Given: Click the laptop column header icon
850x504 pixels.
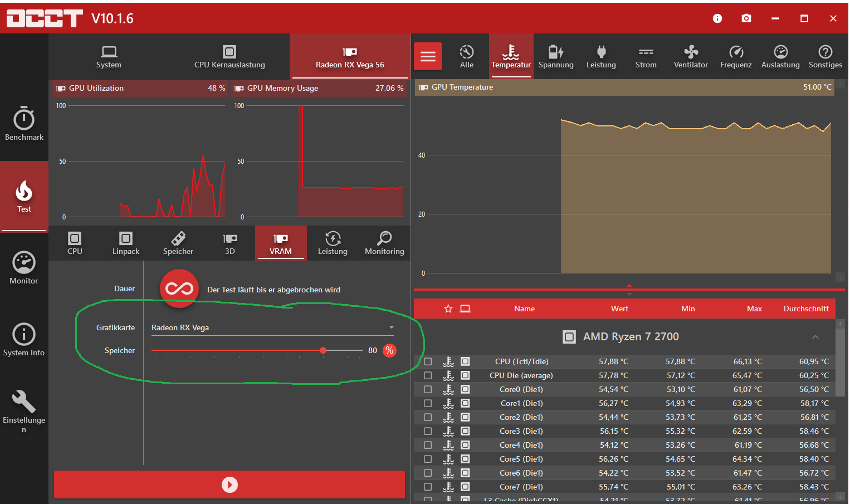Looking at the screenshot, I should pyautogui.click(x=465, y=309).
